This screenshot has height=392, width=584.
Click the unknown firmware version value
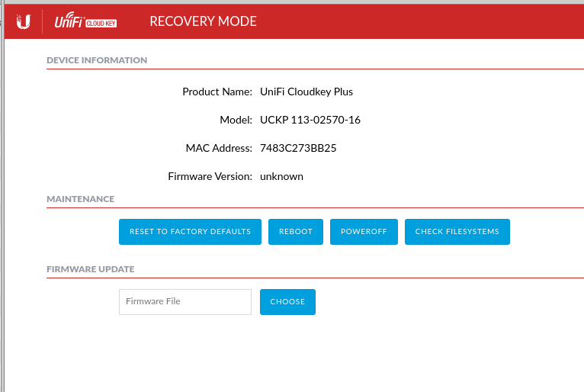coord(281,176)
